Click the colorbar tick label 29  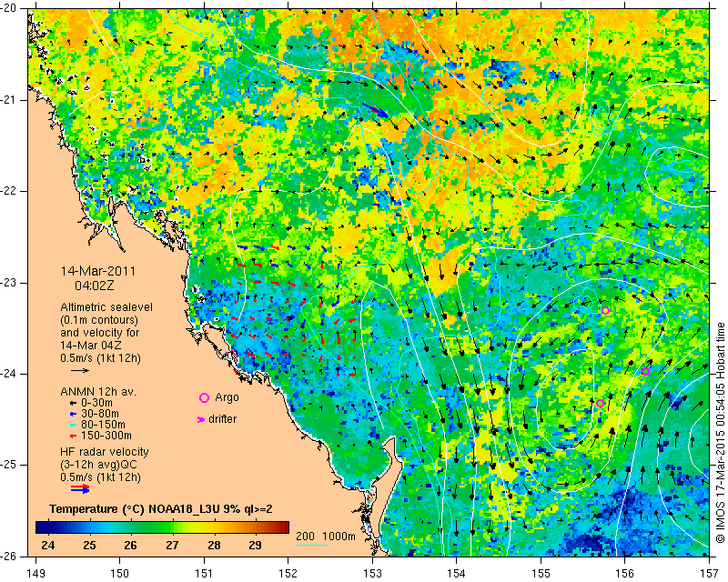click(x=255, y=546)
